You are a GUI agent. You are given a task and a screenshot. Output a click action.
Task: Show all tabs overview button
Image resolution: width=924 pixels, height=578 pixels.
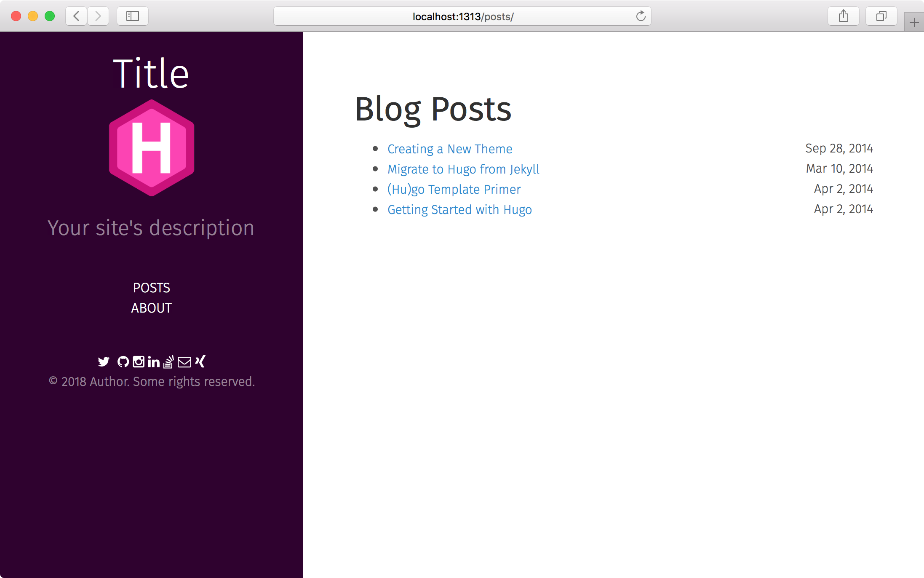click(x=881, y=16)
